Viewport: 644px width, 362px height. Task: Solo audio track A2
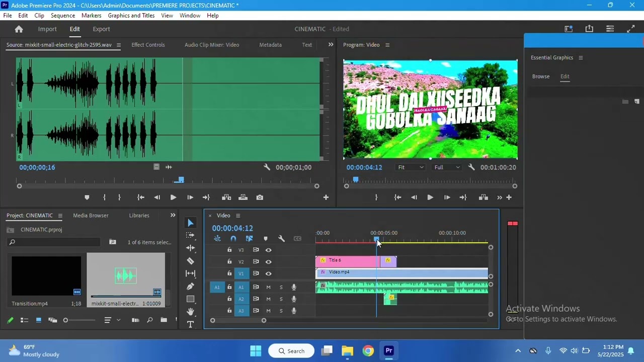tap(281, 299)
